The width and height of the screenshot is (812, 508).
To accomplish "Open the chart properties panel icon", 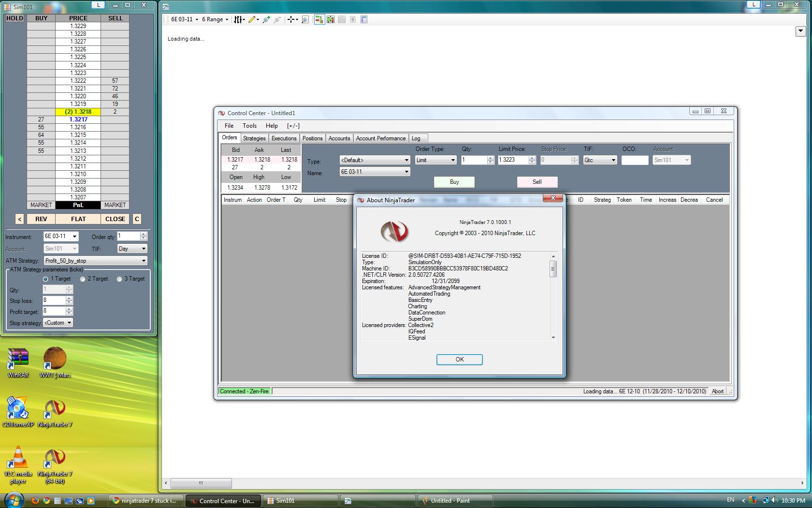I will pos(364,19).
